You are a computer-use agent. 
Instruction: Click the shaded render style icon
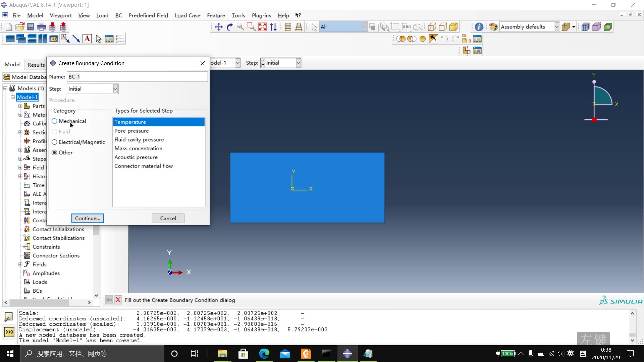click(x=454, y=27)
